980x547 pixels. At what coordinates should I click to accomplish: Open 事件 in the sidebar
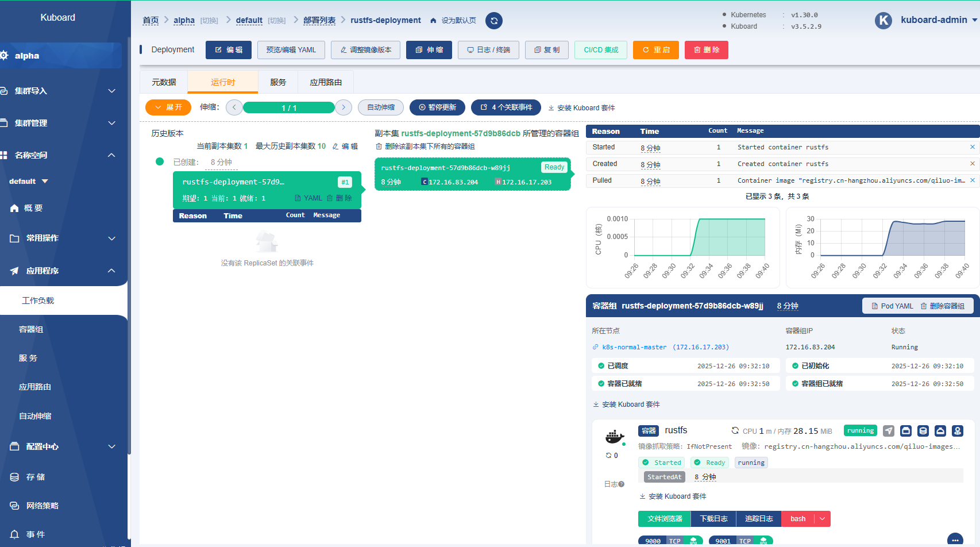(36, 534)
